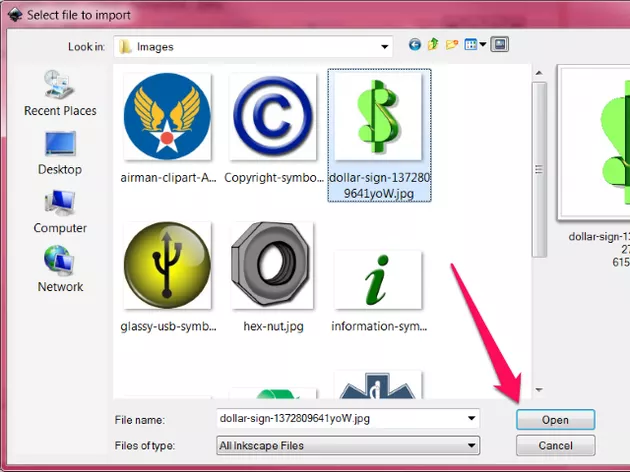Open the Files of type dropdown
630x472 pixels.
coord(471,445)
